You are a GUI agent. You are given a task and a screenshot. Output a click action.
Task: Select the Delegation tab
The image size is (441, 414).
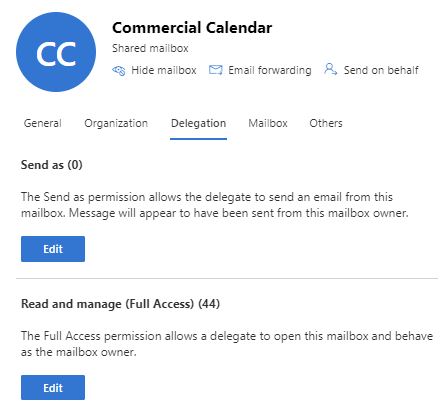point(198,123)
